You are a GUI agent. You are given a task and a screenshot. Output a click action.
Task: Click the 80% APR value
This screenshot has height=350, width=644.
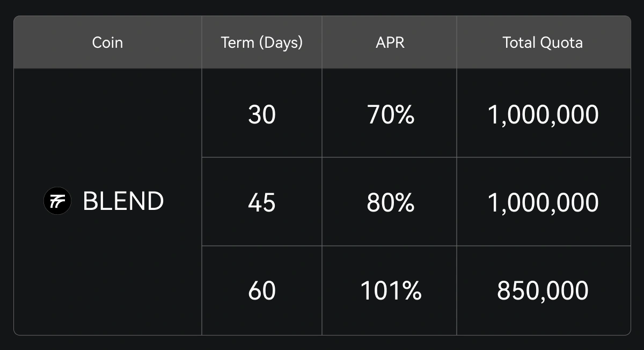click(390, 202)
